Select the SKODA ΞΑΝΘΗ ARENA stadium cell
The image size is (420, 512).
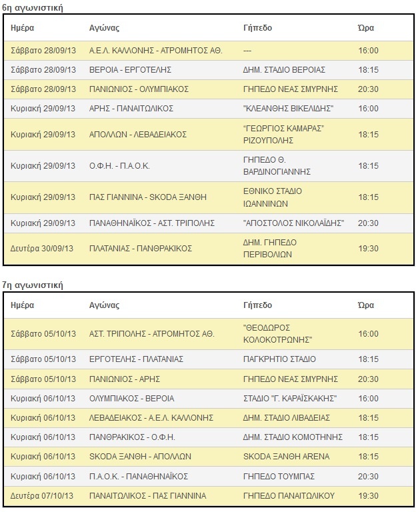[x=286, y=457]
